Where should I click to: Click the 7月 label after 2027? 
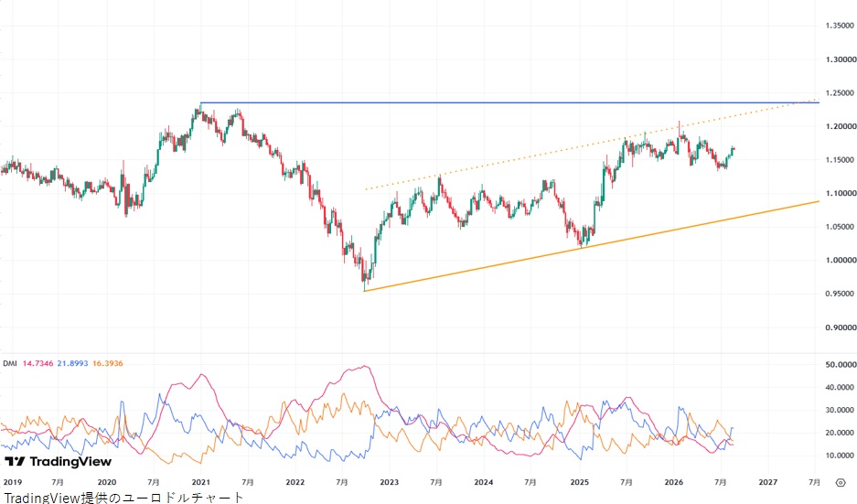tap(814, 482)
